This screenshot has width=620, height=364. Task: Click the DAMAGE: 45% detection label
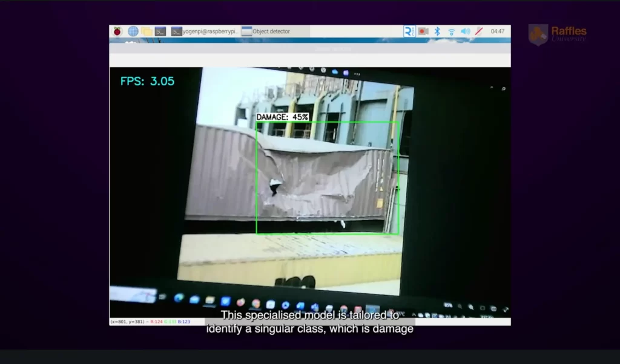(x=282, y=117)
